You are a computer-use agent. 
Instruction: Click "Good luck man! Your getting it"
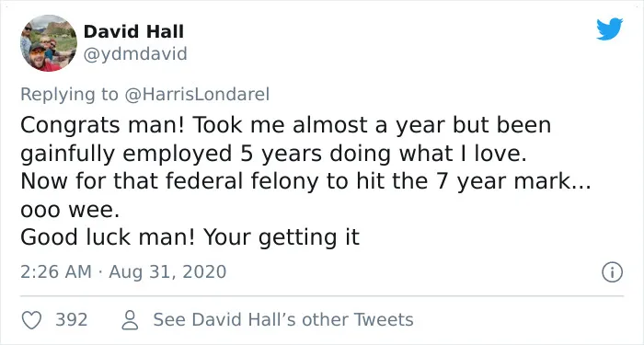pos(190,237)
